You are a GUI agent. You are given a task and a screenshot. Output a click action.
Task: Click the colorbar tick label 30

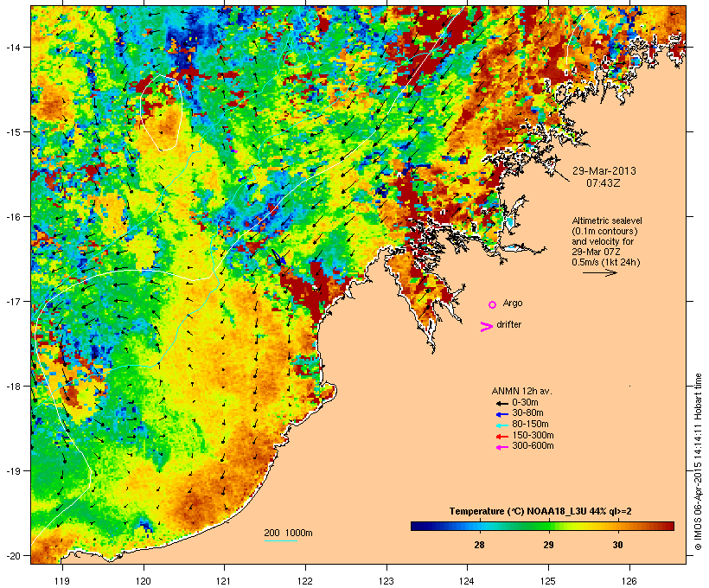(x=617, y=545)
